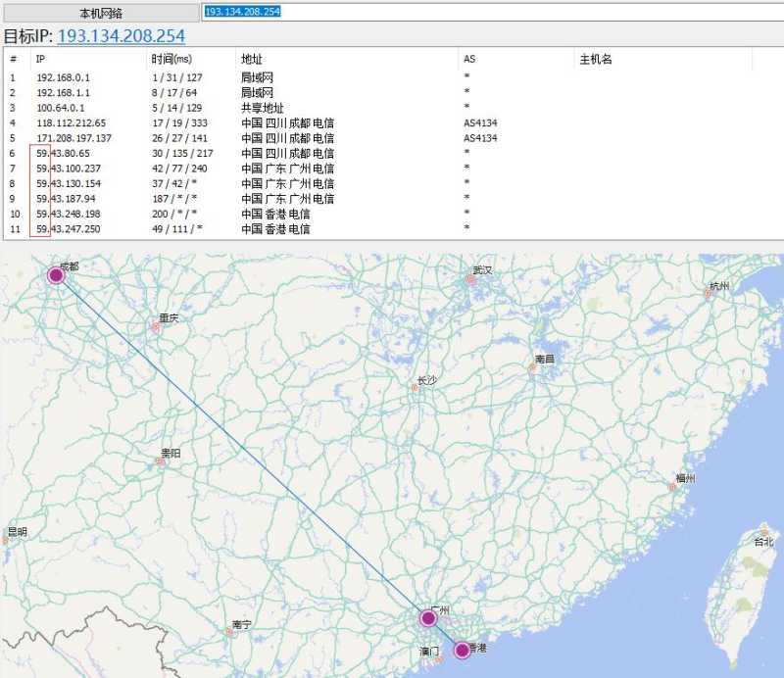Click the 成都 route marker on the map
The image size is (784, 678).
point(57,274)
